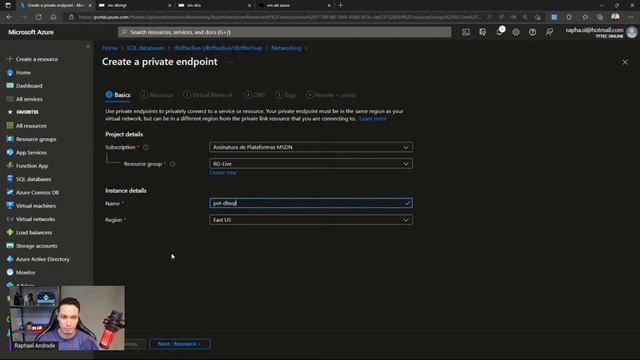Click browser refresh button
Viewport: 640px width, 360px height.
coord(38,17)
